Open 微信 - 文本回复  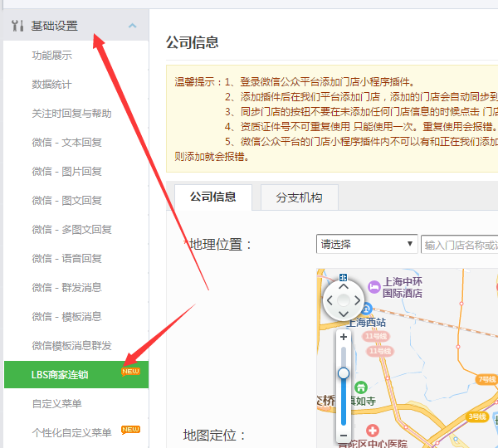(66, 143)
